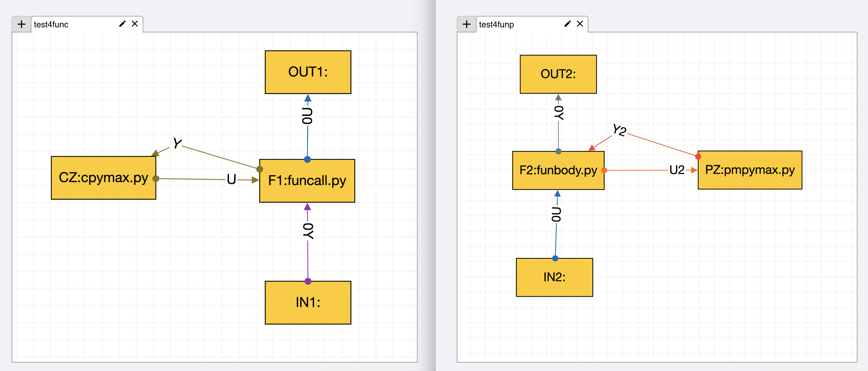
Task: Click the Y2 edge label
Action: 619,130
